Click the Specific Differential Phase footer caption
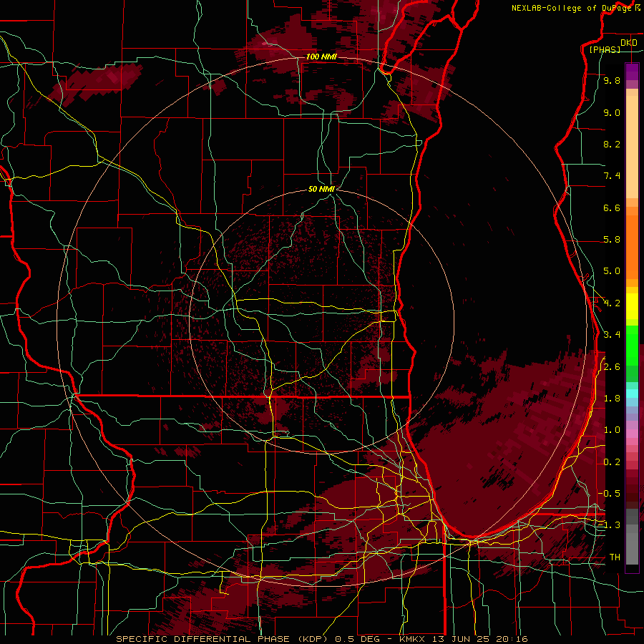 [321, 639]
